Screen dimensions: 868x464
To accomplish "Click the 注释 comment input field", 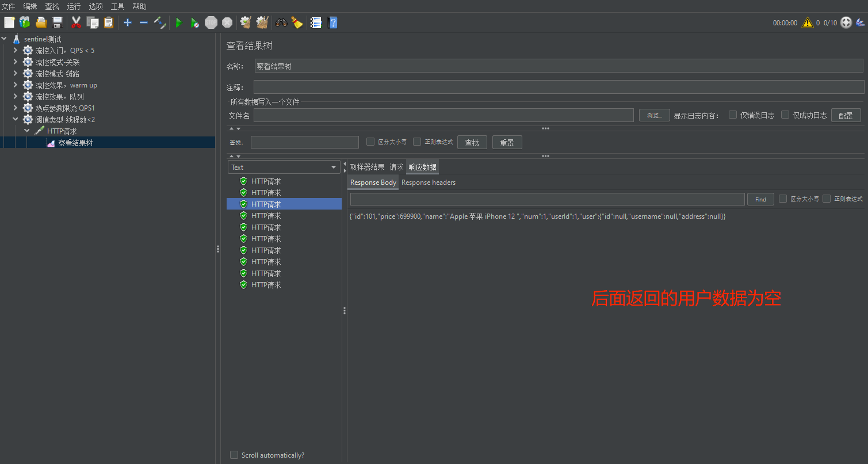I will pos(559,87).
